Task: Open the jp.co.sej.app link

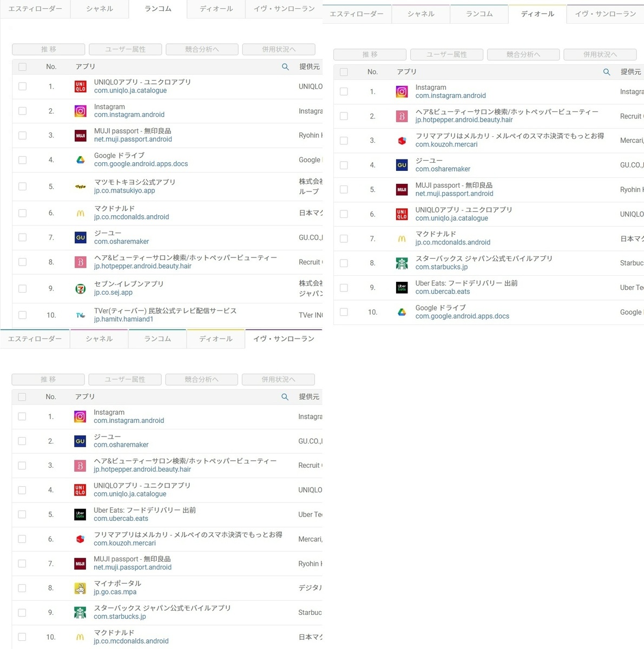Action: [x=113, y=293]
